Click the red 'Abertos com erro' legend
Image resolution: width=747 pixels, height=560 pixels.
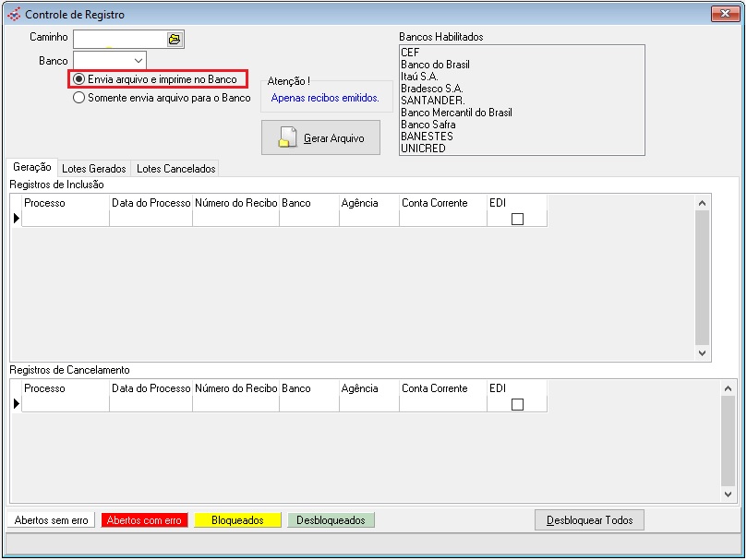click(144, 520)
